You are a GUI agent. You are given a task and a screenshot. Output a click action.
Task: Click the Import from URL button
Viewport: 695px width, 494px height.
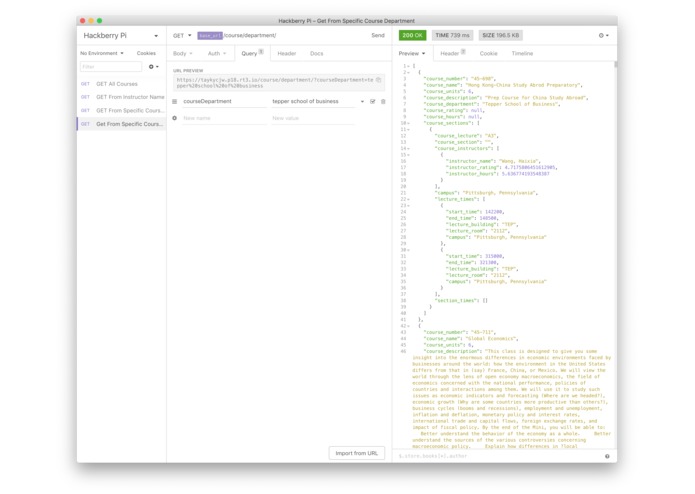pos(356,453)
